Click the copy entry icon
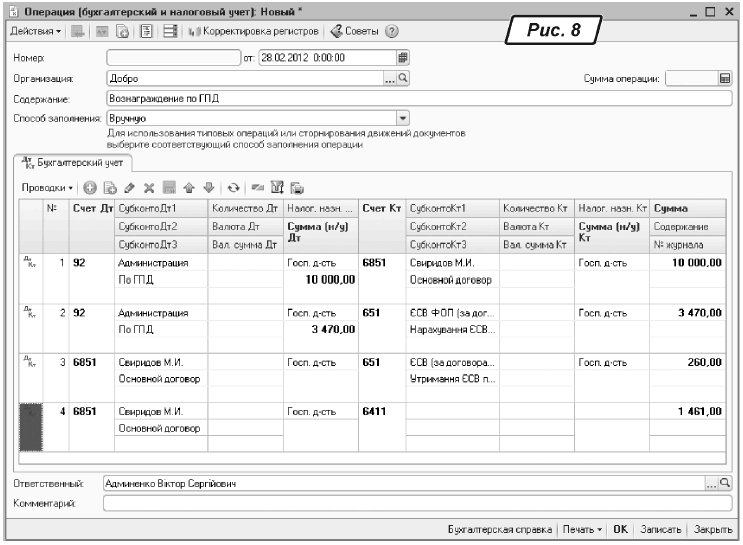 [x=109, y=187]
